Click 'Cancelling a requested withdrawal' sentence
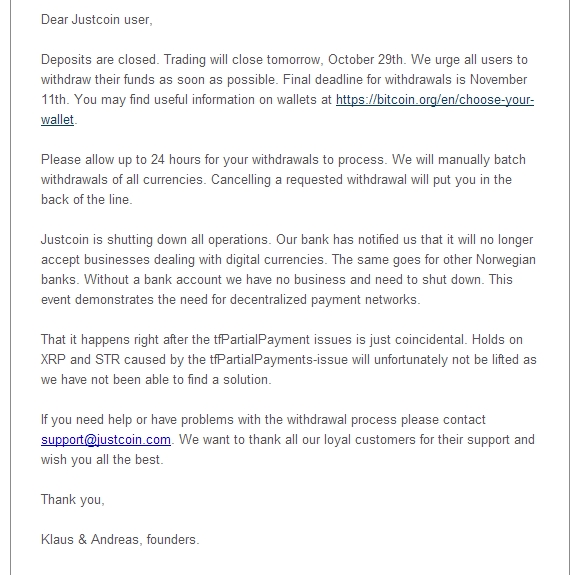The width and height of the screenshot is (582, 575). [x=309, y=180]
